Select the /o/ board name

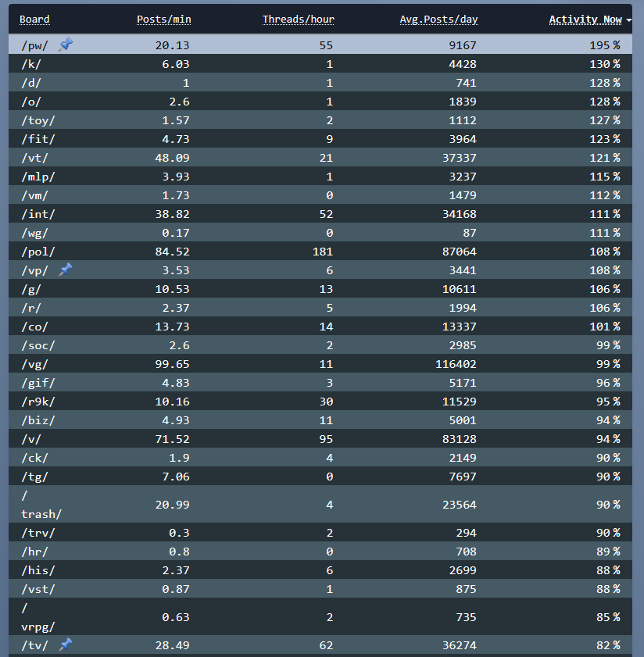coord(31,102)
